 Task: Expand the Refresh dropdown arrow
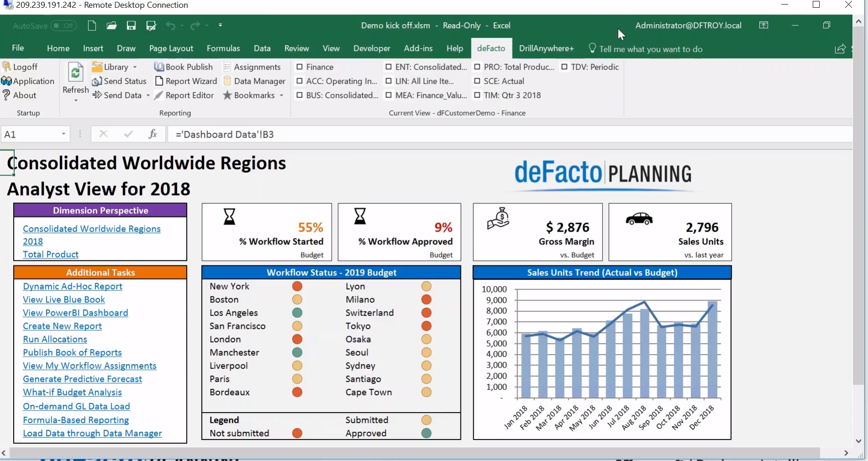click(x=76, y=100)
